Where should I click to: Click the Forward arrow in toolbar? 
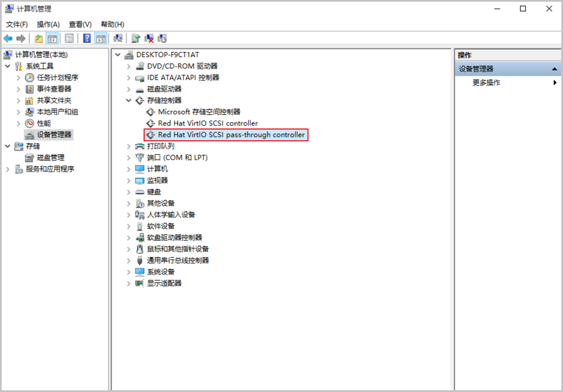click(21, 38)
